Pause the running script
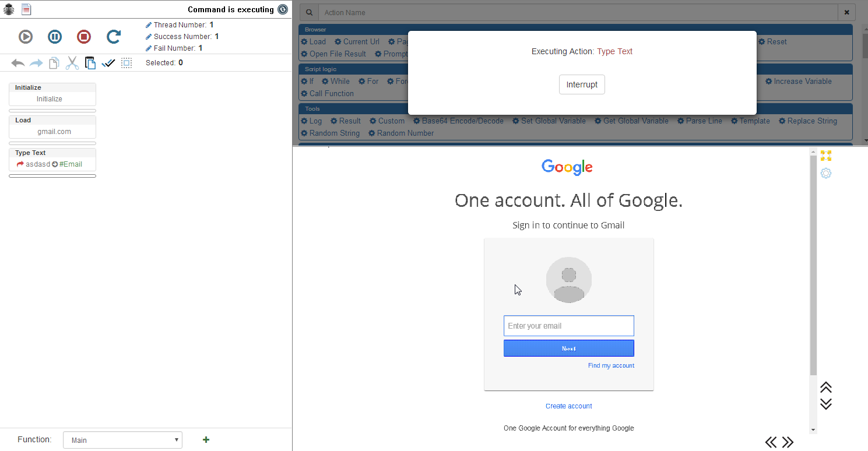Image resolution: width=868 pixels, height=451 pixels. pyautogui.click(x=55, y=37)
